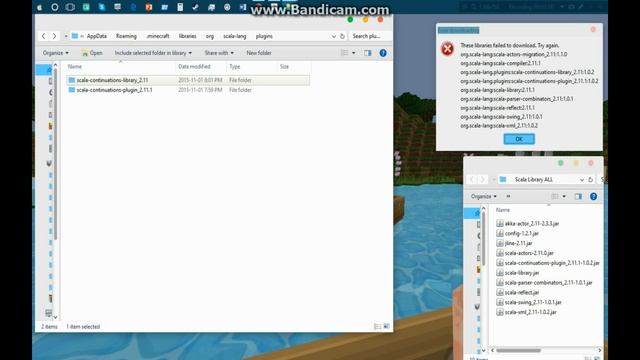The image size is (640, 360).
Task: Create a New folder in plugins
Action: pos(259,53)
